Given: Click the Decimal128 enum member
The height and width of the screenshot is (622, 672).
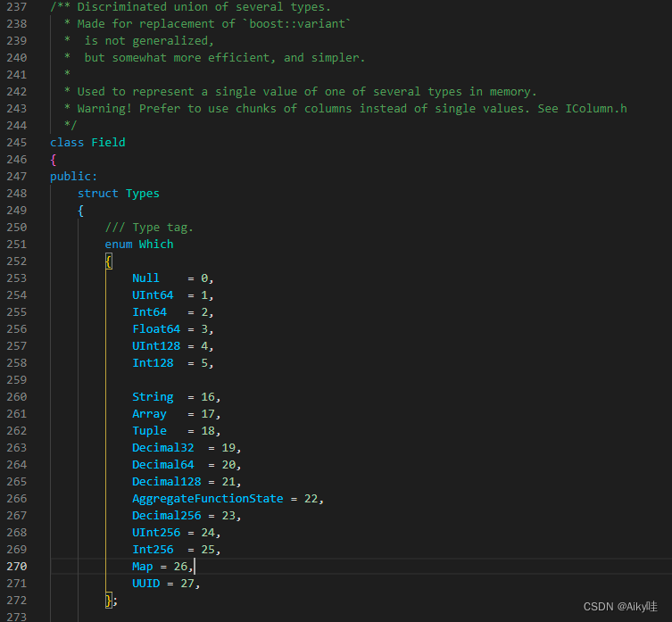Looking at the screenshot, I should [x=167, y=482].
